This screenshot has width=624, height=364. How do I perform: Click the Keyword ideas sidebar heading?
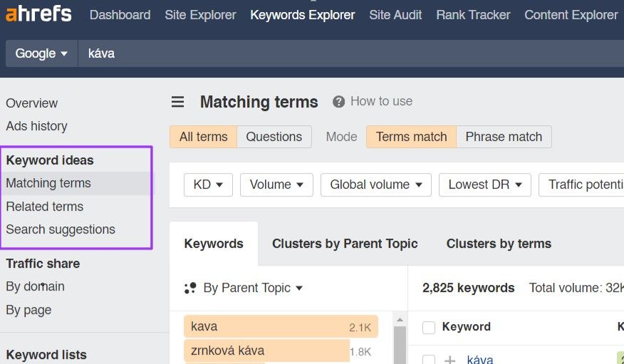click(x=50, y=160)
